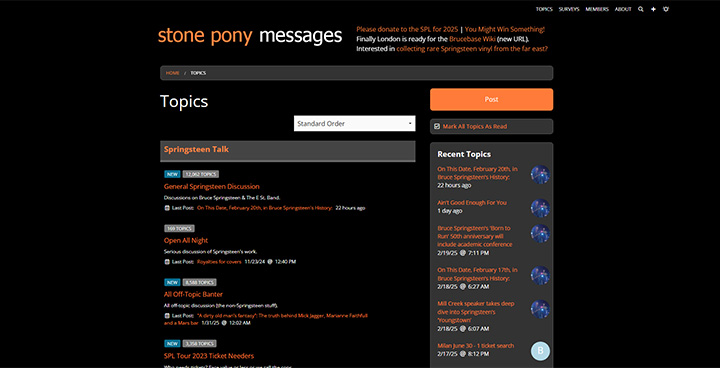This screenshot has width=720, height=368.
Task: Open last post Royalties for covers
Action: [x=219, y=262]
